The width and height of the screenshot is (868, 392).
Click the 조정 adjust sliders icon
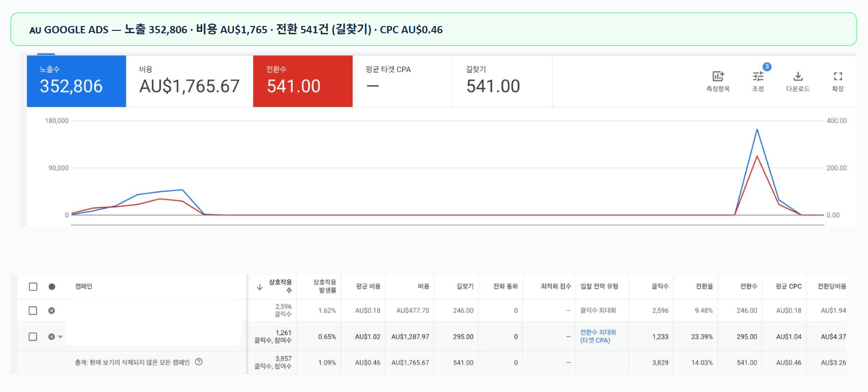click(x=758, y=77)
